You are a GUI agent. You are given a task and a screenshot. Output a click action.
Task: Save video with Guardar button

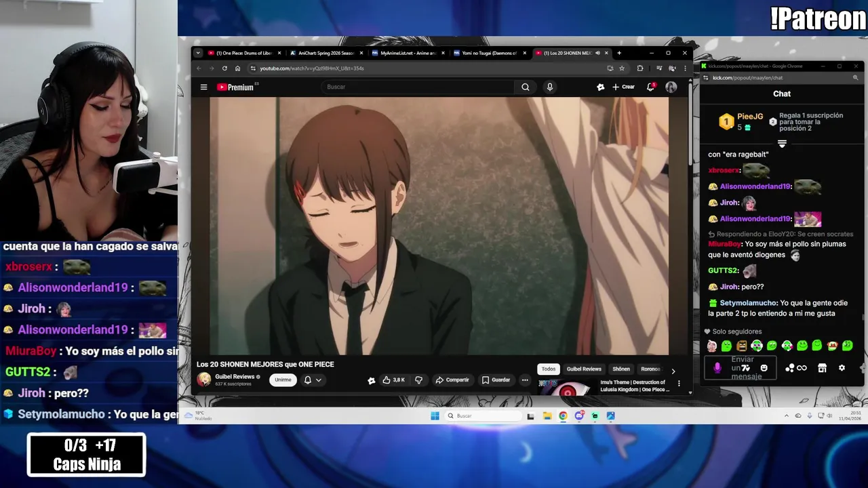click(x=496, y=380)
